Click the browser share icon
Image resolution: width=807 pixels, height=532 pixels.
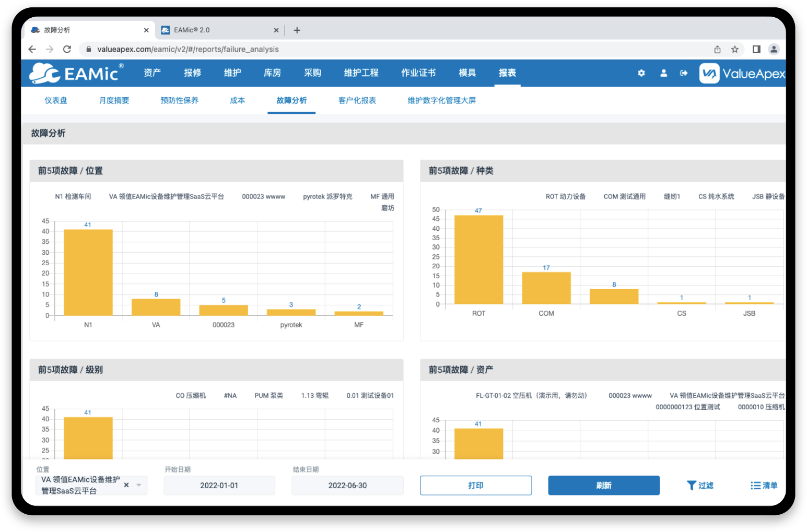pyautogui.click(x=717, y=49)
